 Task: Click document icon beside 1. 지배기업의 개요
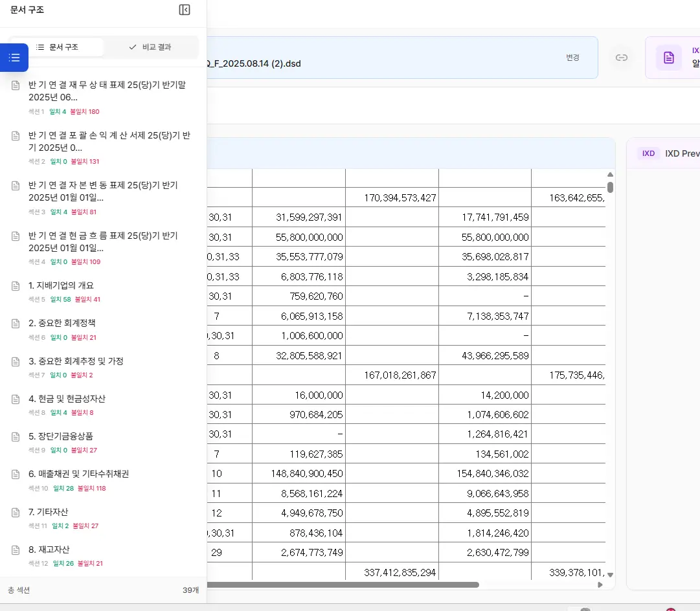[x=16, y=286]
